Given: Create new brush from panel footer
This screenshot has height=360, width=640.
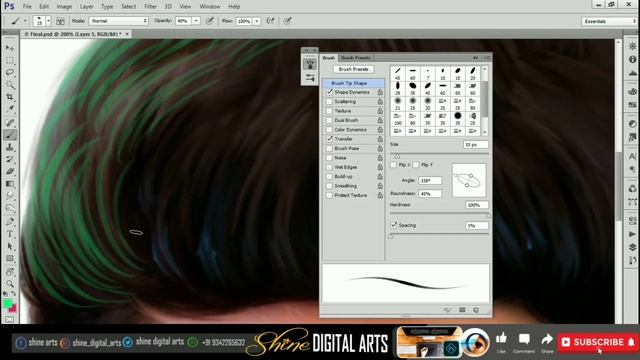Looking at the screenshot, I should pyautogui.click(x=476, y=310).
